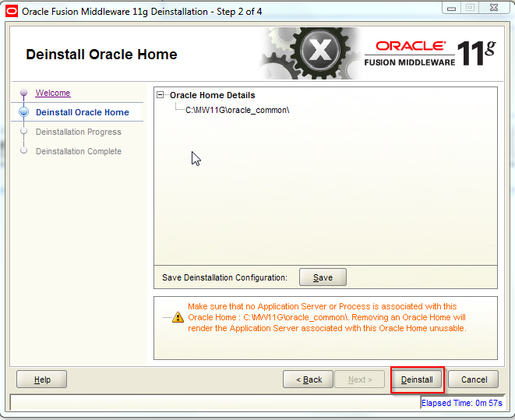Click the Cancel button

473,379
